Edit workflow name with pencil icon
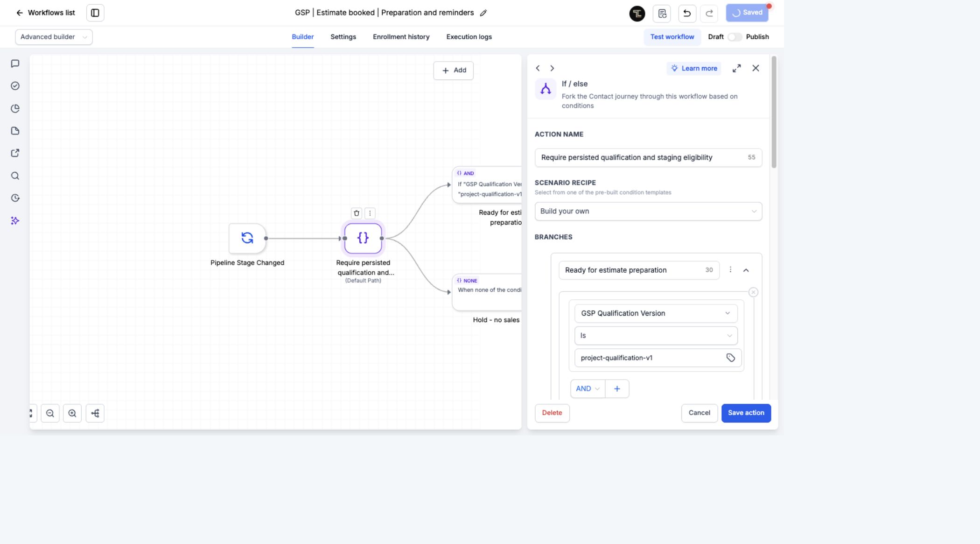This screenshot has height=544, width=980. (x=483, y=13)
